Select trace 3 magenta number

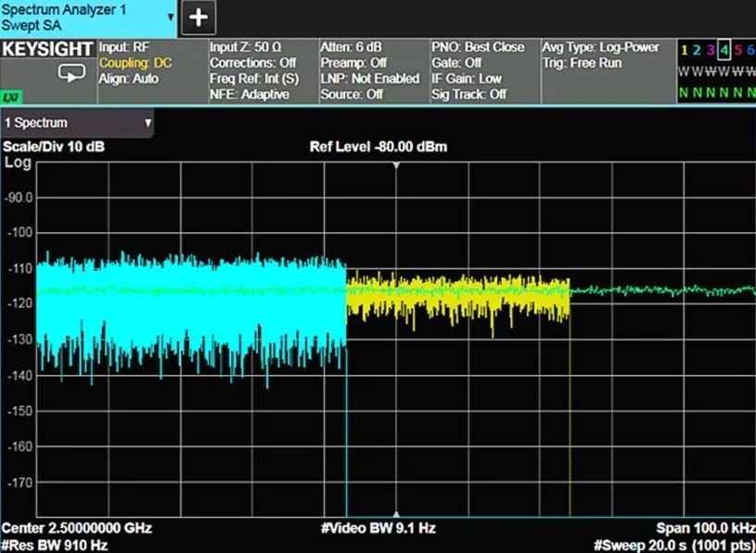[711, 50]
